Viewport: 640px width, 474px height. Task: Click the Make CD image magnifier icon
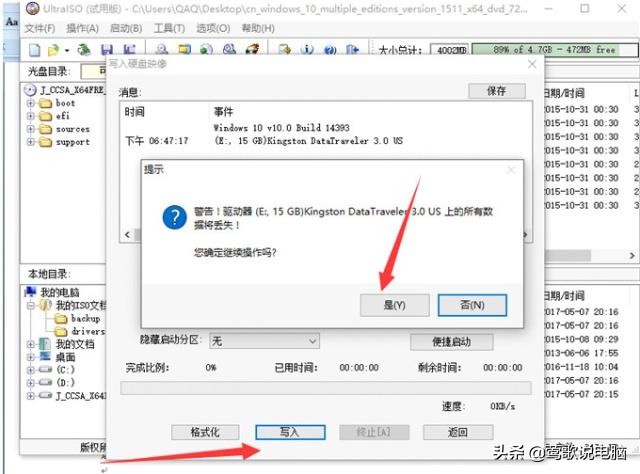tap(162, 50)
